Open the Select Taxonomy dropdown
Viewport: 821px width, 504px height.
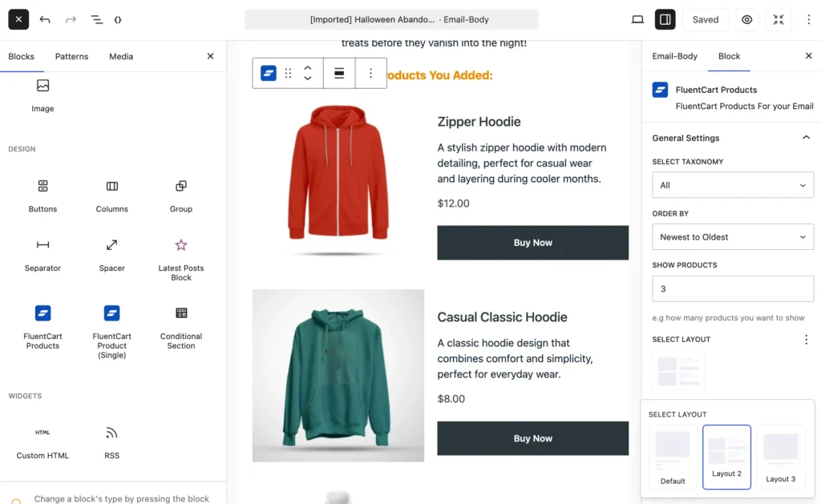[733, 185]
